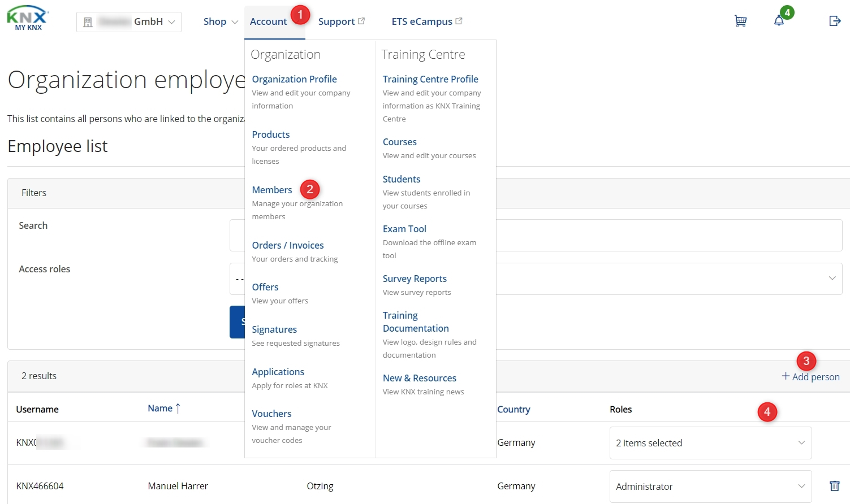Click the plus icon beside Add person

coord(786,376)
